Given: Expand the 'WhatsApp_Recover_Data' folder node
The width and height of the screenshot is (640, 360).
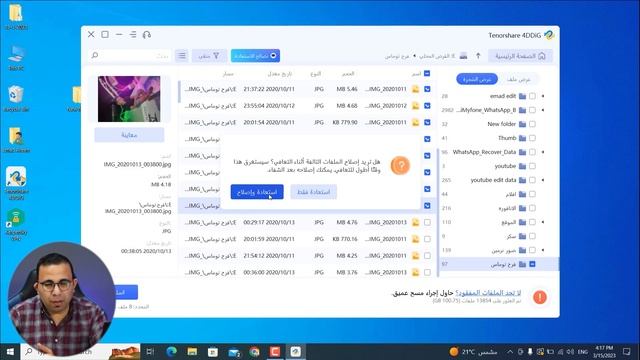Looking at the screenshot, I should point(543,152).
